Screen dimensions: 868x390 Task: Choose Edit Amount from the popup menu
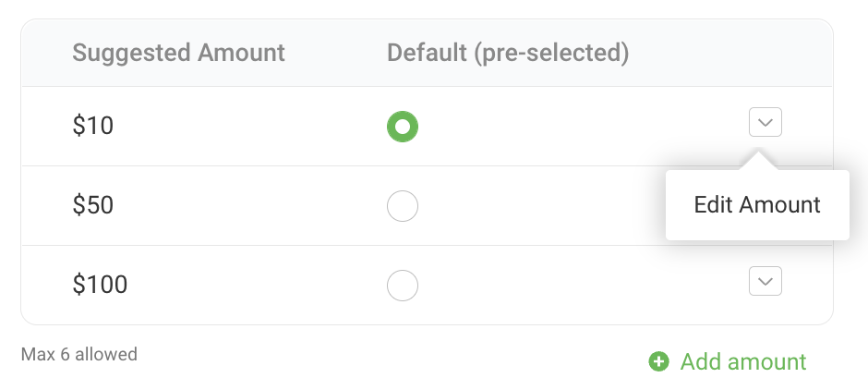pos(757,205)
